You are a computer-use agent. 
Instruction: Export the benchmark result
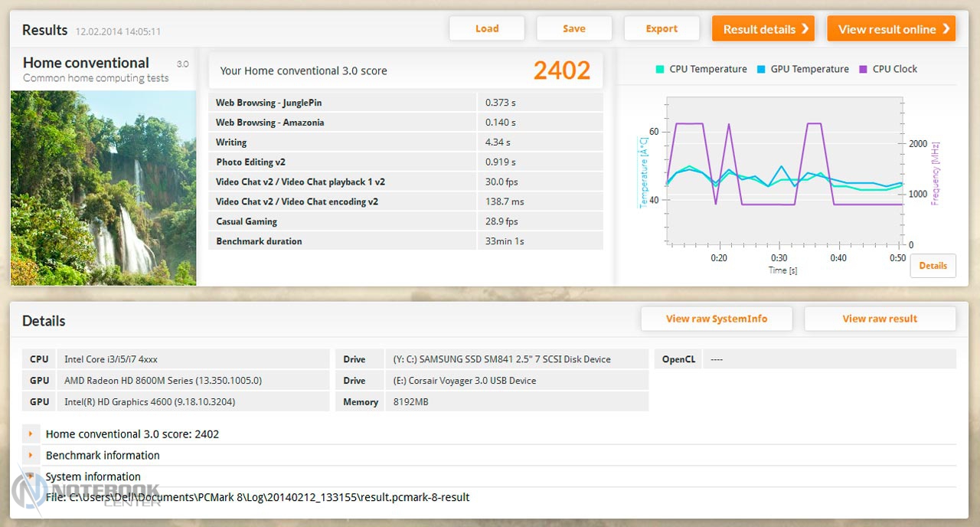661,29
